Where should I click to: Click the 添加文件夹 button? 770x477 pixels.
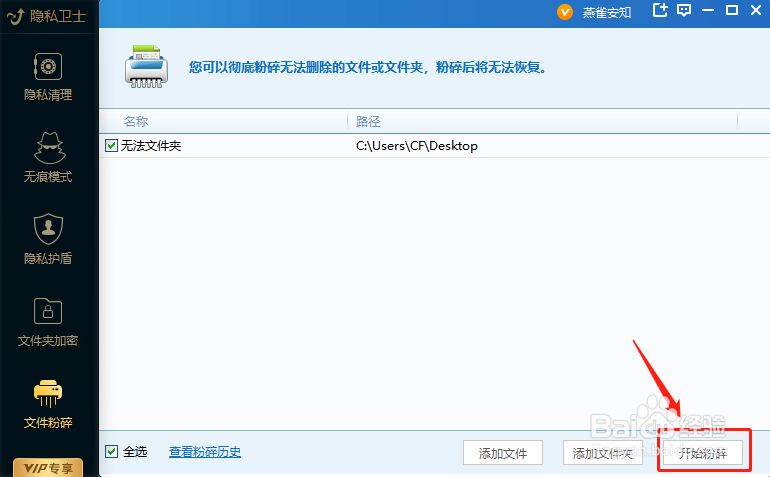(603, 452)
